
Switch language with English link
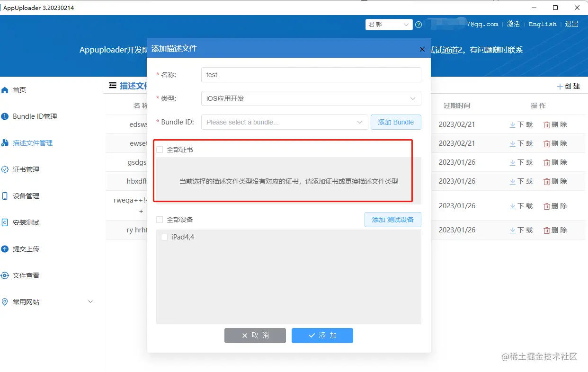coord(543,24)
